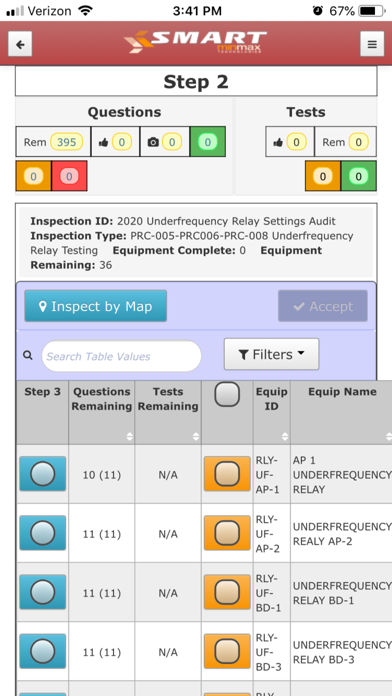Click the Accept button
This screenshot has width=392, height=696.
click(323, 306)
